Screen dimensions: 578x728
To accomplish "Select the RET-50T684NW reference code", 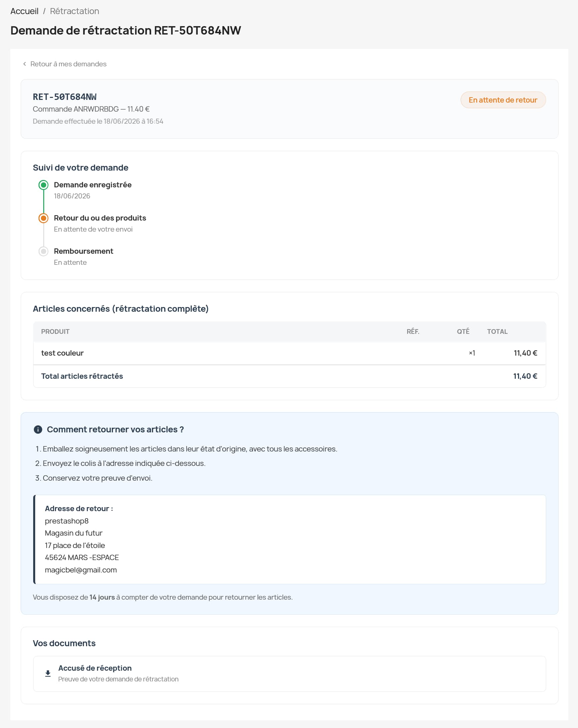I will coord(64,97).
